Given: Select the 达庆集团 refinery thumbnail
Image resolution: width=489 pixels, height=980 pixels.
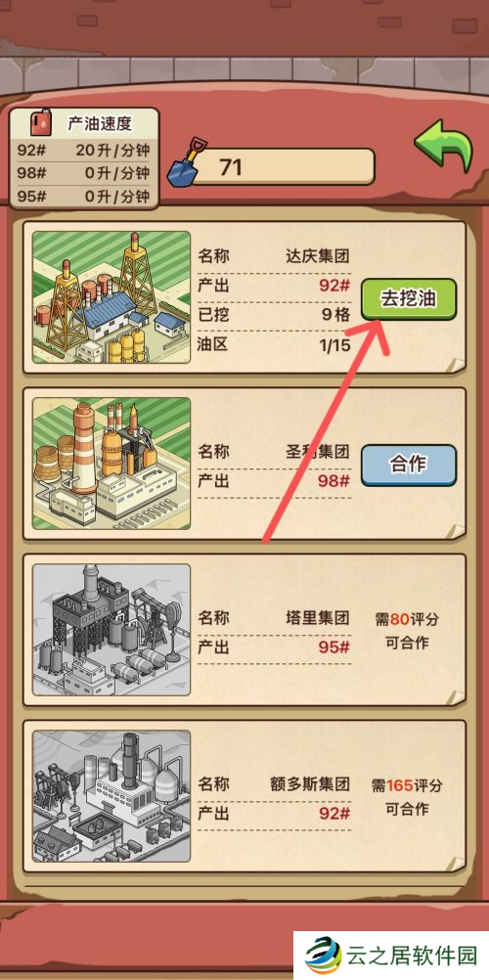Looking at the screenshot, I should tap(111, 297).
